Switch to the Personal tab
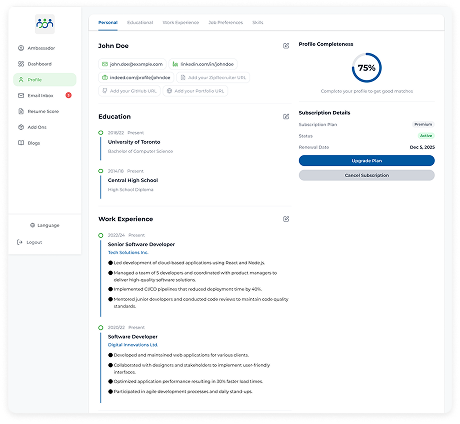The width and height of the screenshot is (460, 424). [x=108, y=23]
